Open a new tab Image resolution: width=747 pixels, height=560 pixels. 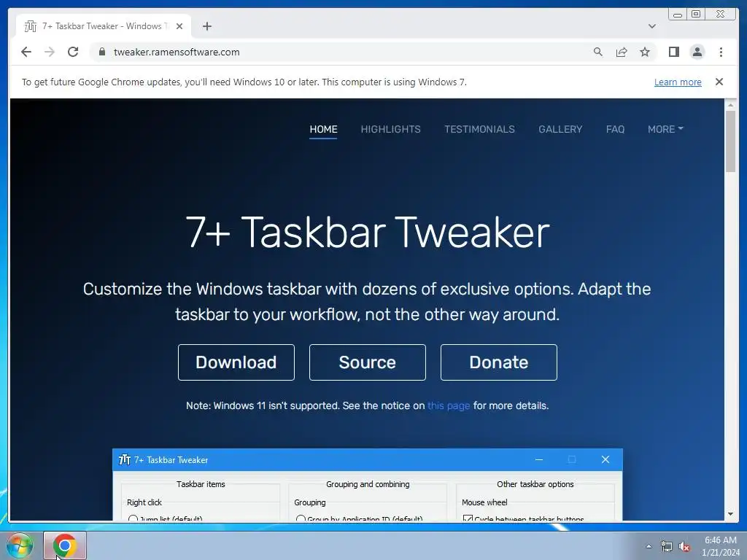(x=206, y=26)
